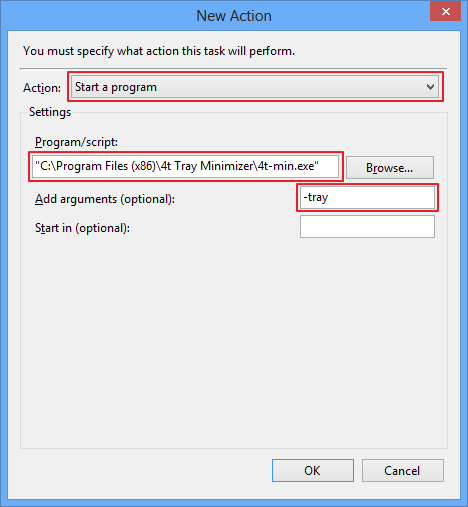Screen dimensions: 468x507
Task: Click the Action: label
Action: click(42, 88)
